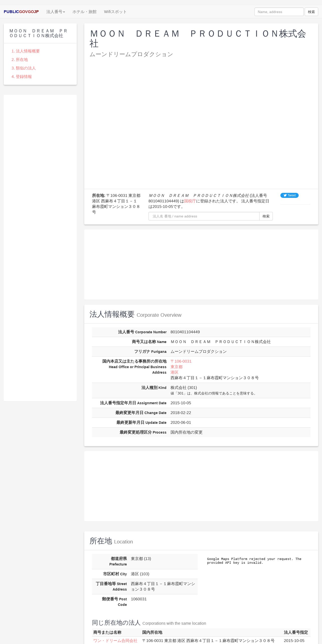The width and height of the screenshot is (322, 644).
Task: Click the 法人情報概要 Corporate Overview heading
Action: [x=135, y=314]
